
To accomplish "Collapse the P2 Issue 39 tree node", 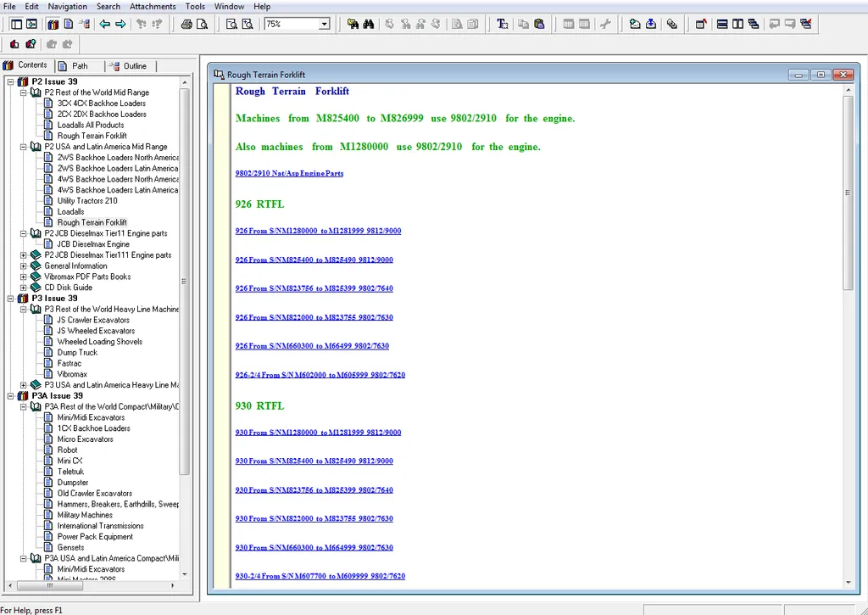I will click(x=10, y=81).
